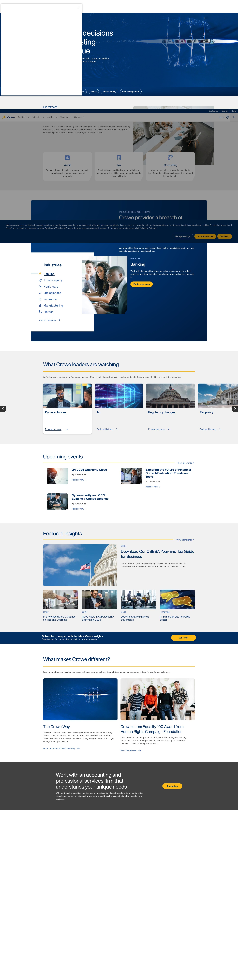Click the carousel previous arrow
Image resolution: width=238 pixels, height=980 pixels.
pos(3,409)
